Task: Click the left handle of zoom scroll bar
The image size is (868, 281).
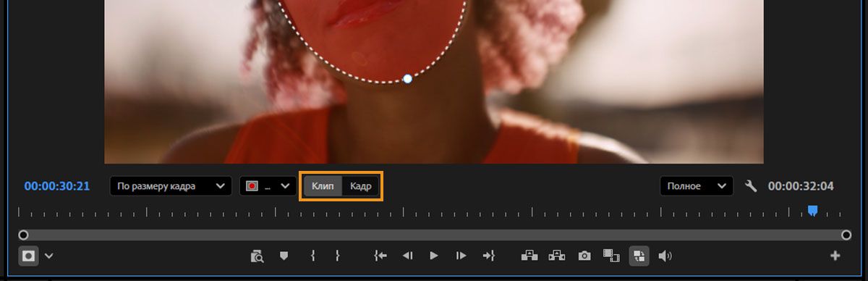Action: pos(23,235)
